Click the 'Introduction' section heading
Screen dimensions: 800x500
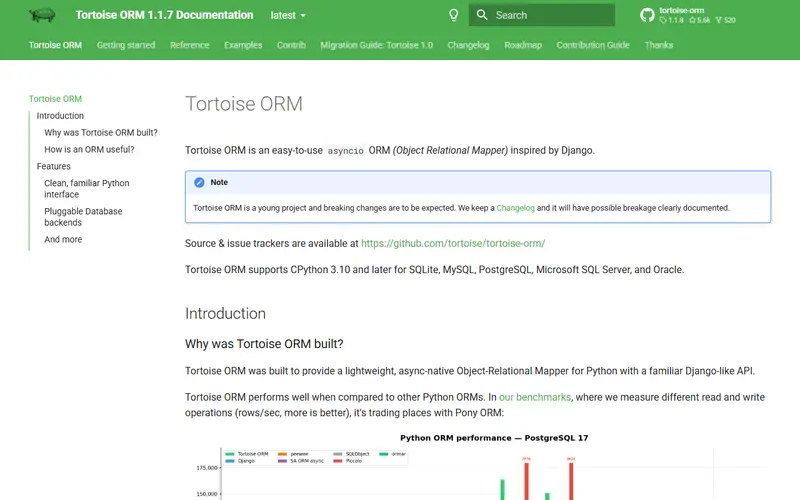coord(226,313)
